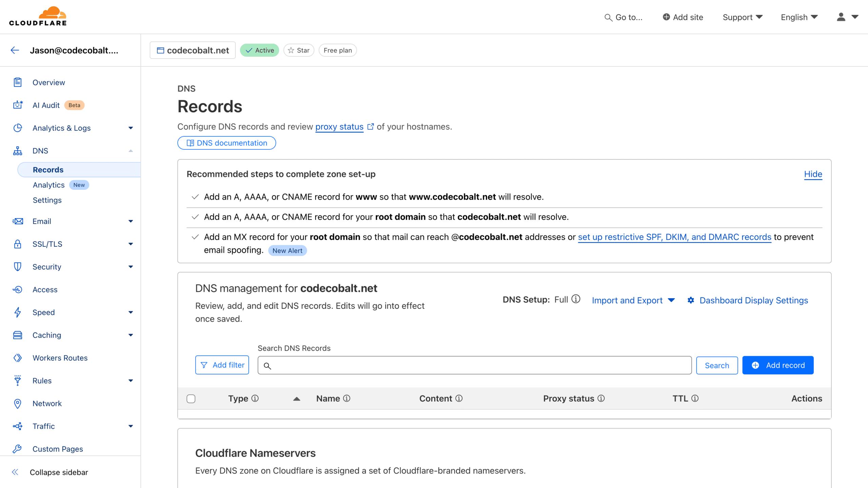Switch to DNS Settings
The image size is (868, 488).
47,200
